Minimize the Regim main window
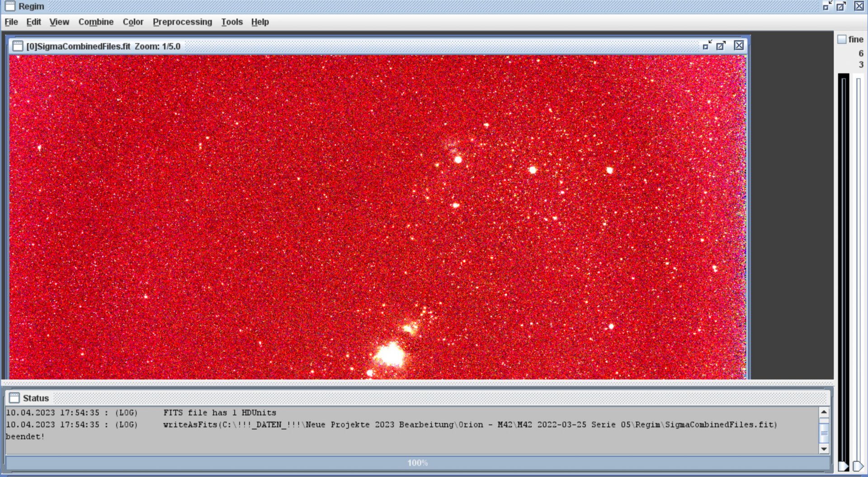 [x=827, y=6]
